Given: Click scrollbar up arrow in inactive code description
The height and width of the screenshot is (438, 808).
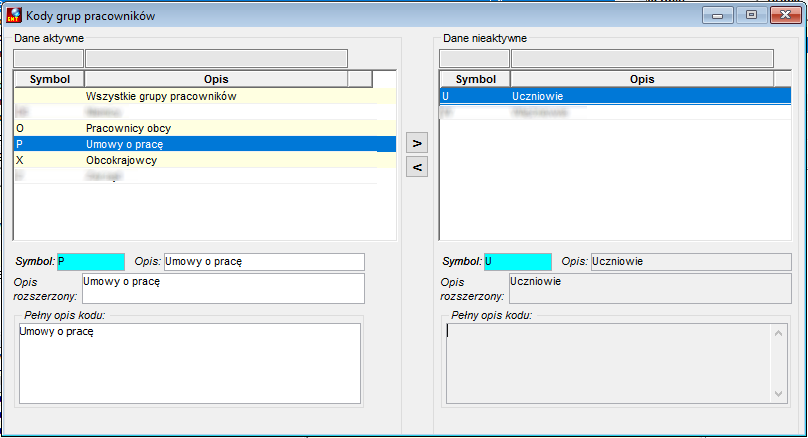Looking at the screenshot, I should [778, 333].
